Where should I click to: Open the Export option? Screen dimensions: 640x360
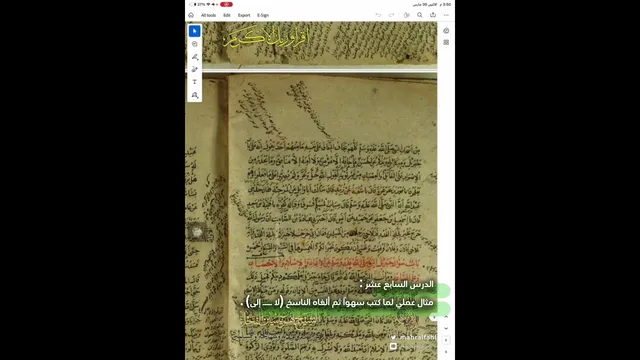tap(244, 15)
